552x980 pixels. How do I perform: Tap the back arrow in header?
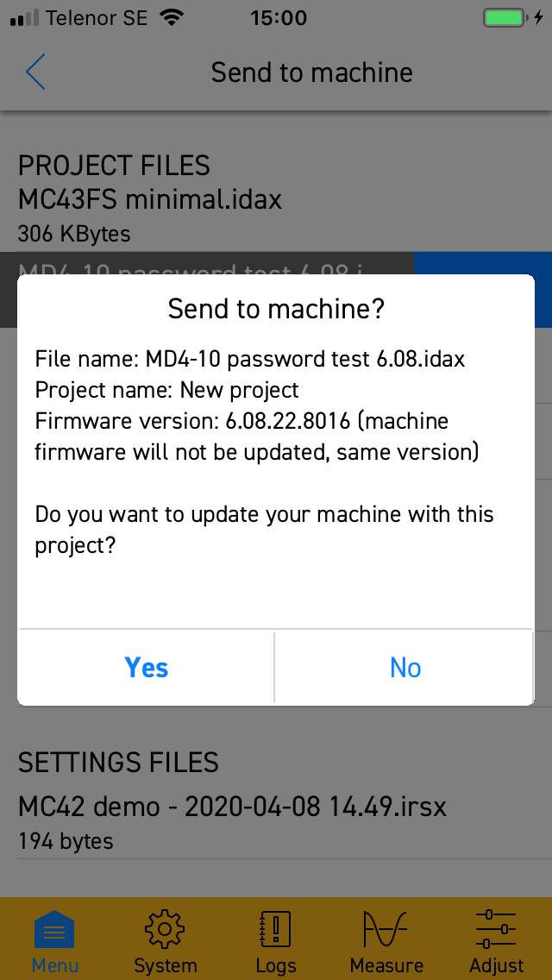click(35, 72)
